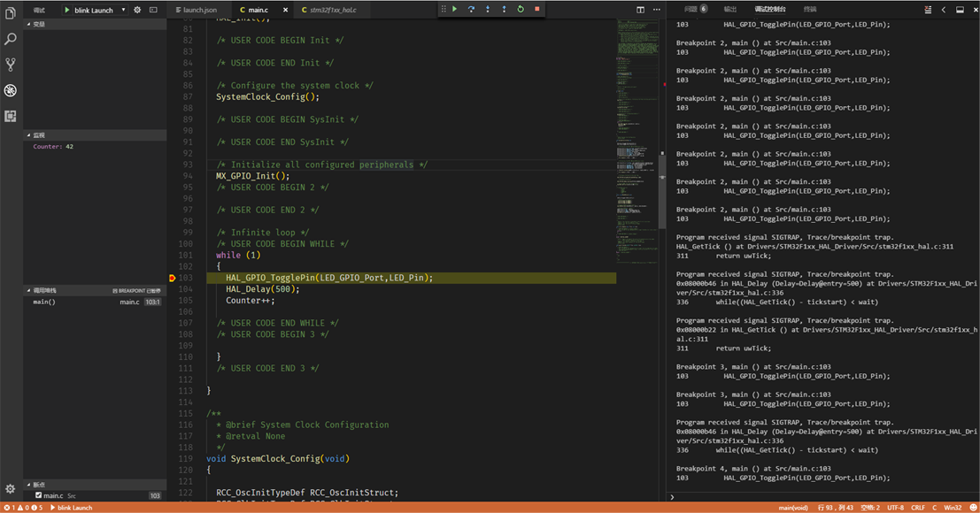Change the CRLF line ending setting
Screen dimensions: 980x513
click(x=918, y=508)
